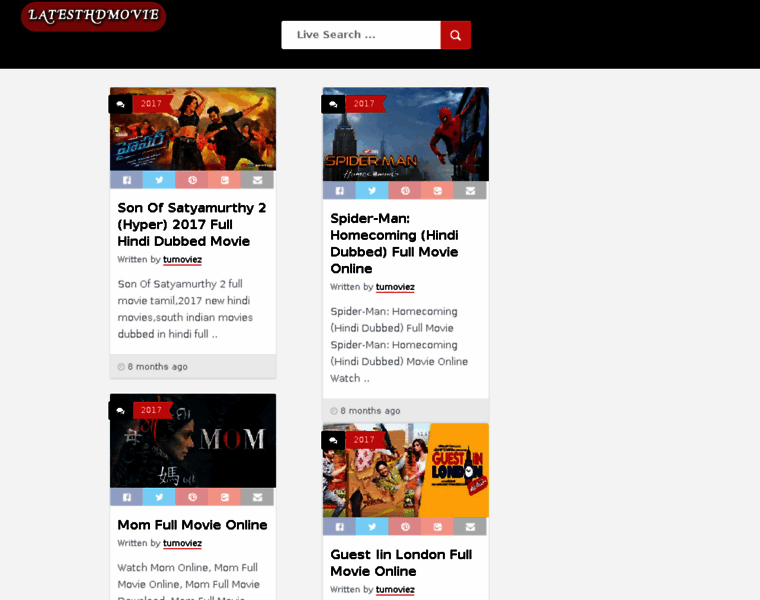Pin Son Of Satyamurthy 2 on Pinterest
Screen dimensions: 760x600
point(192,180)
